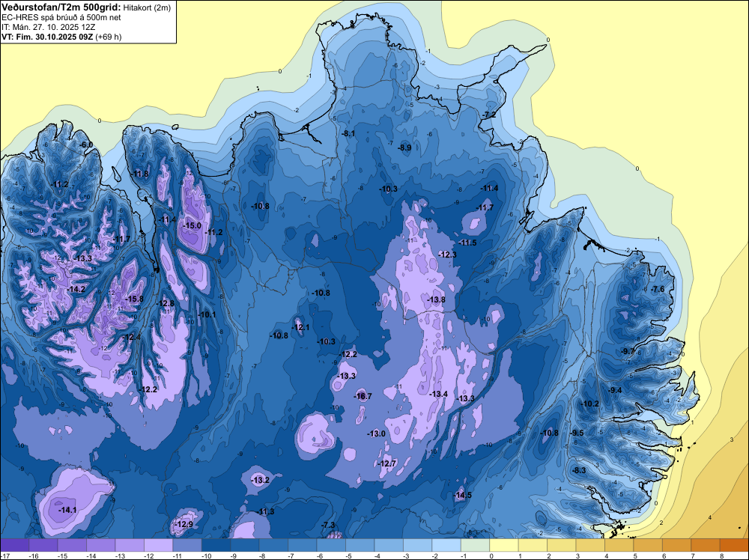This screenshot has height=560, width=749.
Task: Click the -9.5 temperature label
Action: pos(577,433)
